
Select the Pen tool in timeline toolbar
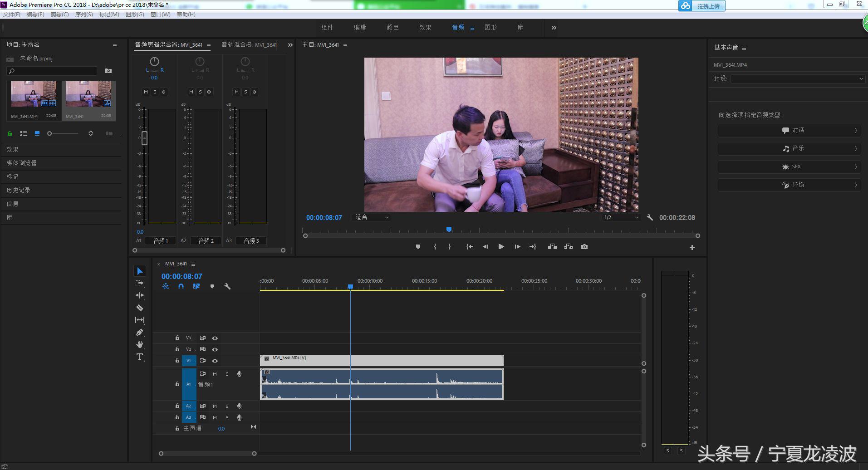[140, 332]
